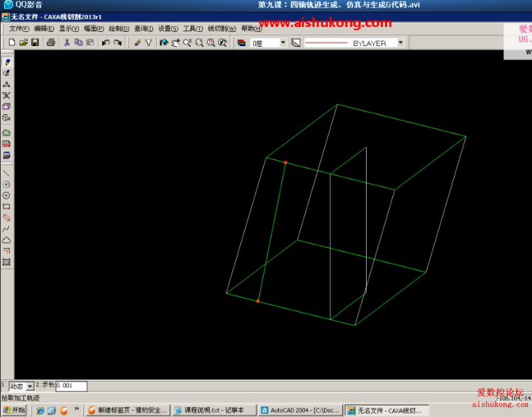Open the 文件(F) menu
The width and height of the screenshot is (532, 417).
pos(19,29)
